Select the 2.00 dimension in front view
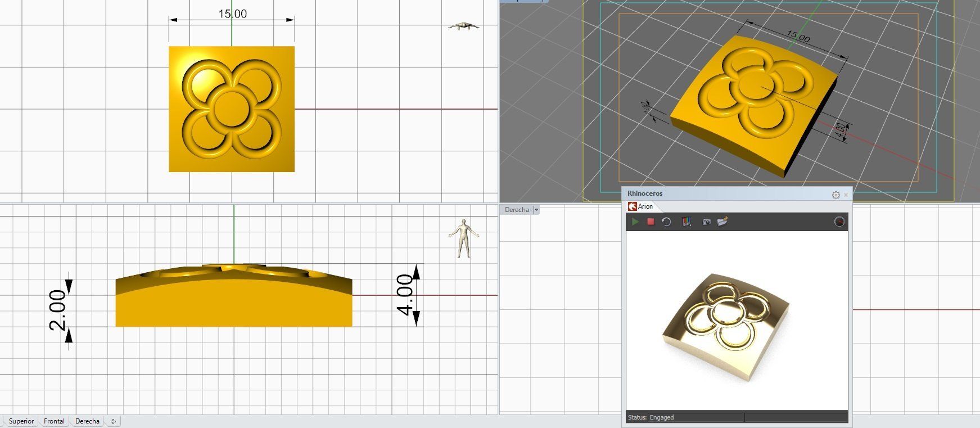This screenshot has width=980, height=428. 58,309
